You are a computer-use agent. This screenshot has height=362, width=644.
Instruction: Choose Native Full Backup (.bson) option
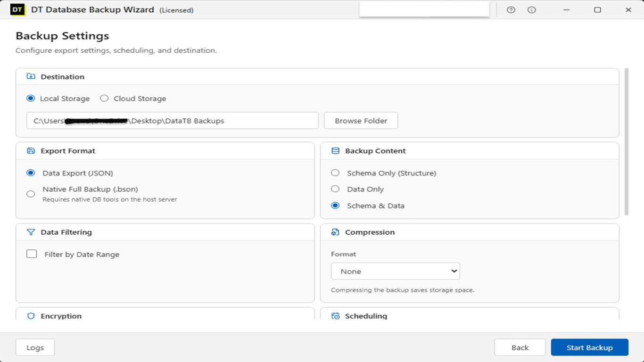(31, 194)
